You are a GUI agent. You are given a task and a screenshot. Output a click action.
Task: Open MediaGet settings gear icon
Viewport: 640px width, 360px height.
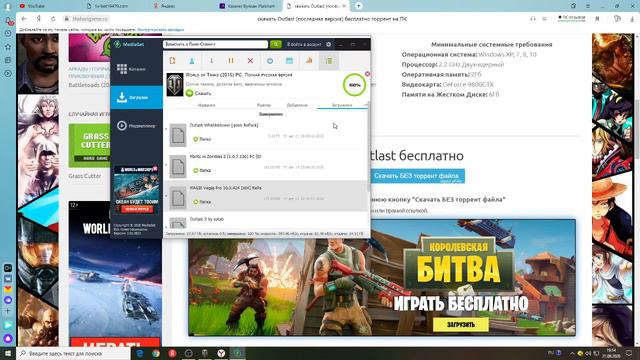coord(329,44)
